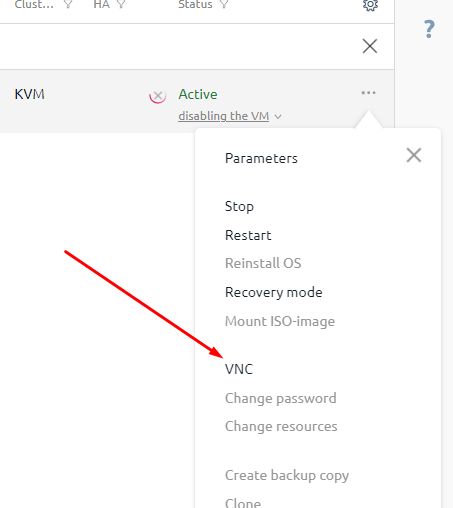
Task: Expand the disabling the VM chevron
Action: [x=278, y=117]
